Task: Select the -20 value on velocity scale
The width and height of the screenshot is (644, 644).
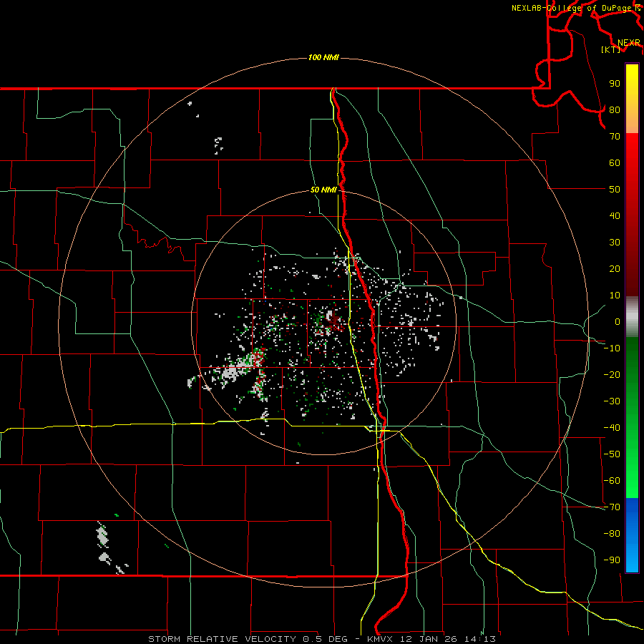Action: click(x=612, y=374)
